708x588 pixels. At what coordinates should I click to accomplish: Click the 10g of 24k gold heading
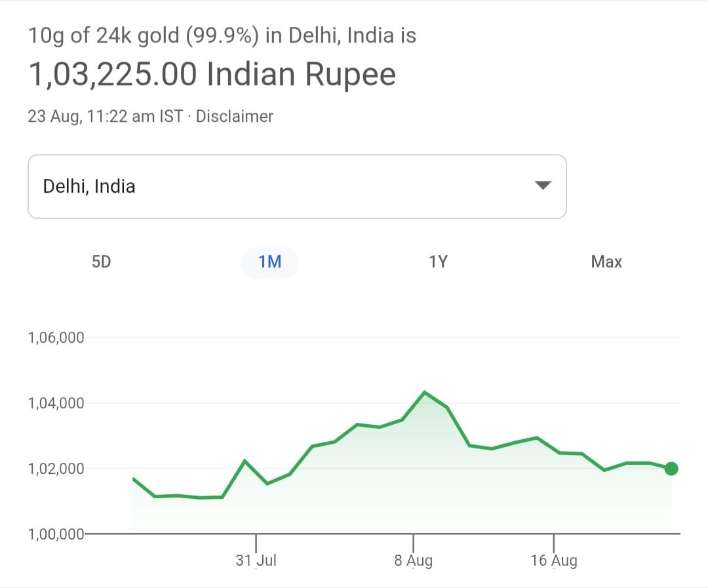[222, 35]
